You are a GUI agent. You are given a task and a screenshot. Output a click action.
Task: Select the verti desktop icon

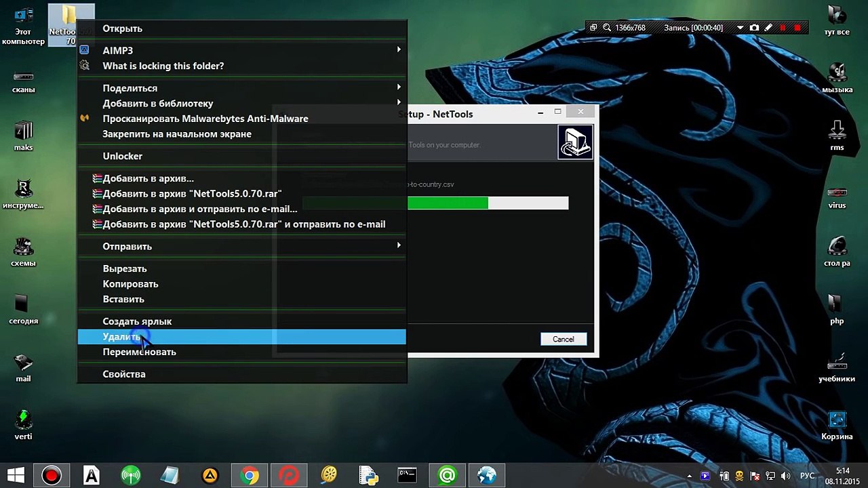23,426
